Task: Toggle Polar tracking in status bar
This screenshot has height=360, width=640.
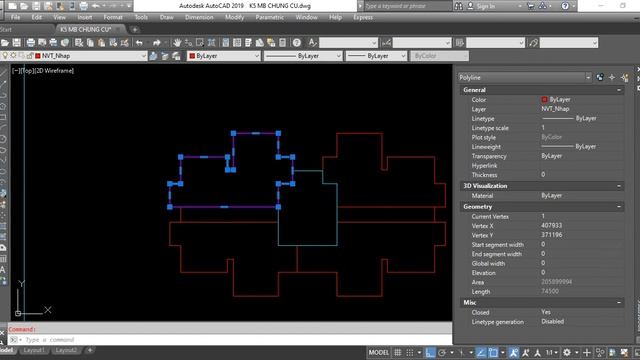Action: [442, 352]
